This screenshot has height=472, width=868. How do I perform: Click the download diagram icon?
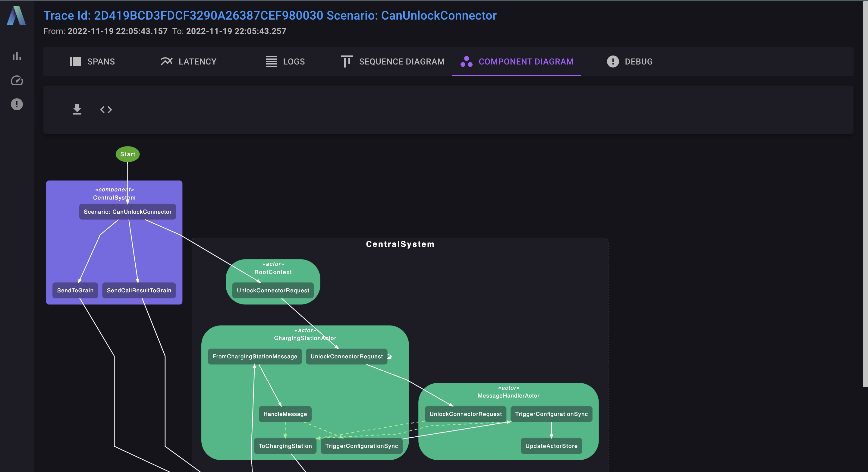click(77, 109)
